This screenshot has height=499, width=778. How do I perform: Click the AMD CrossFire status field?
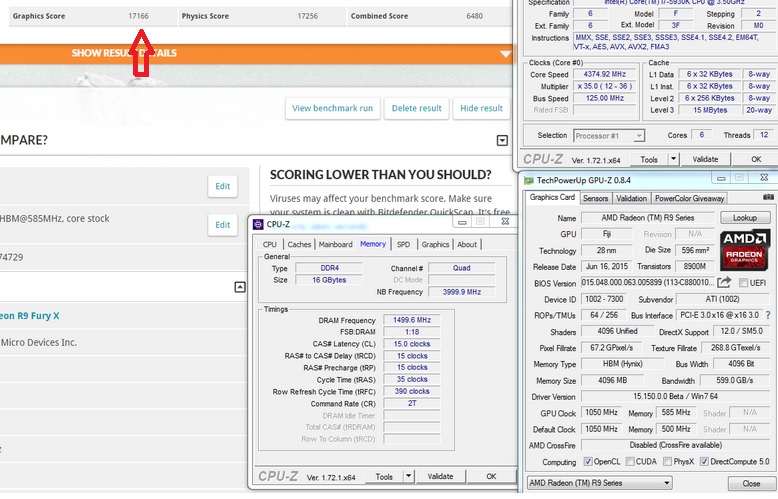675,445
